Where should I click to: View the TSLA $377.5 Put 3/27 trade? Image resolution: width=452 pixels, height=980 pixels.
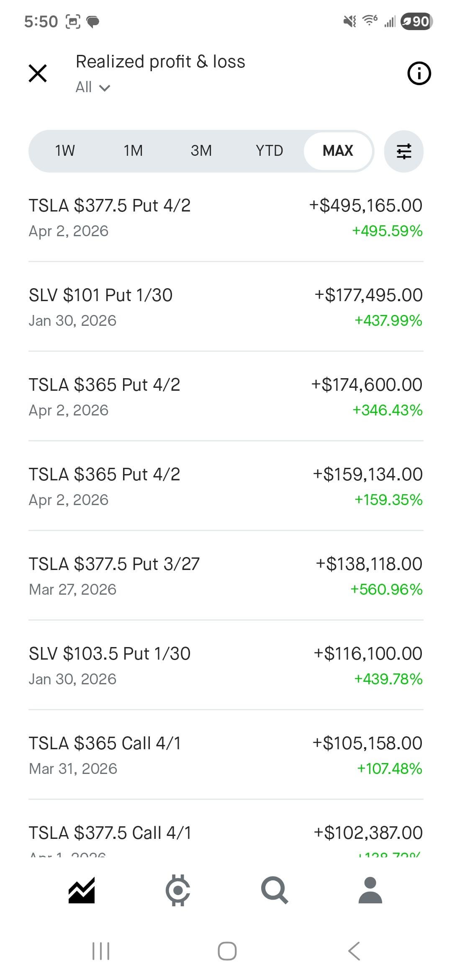point(226,576)
